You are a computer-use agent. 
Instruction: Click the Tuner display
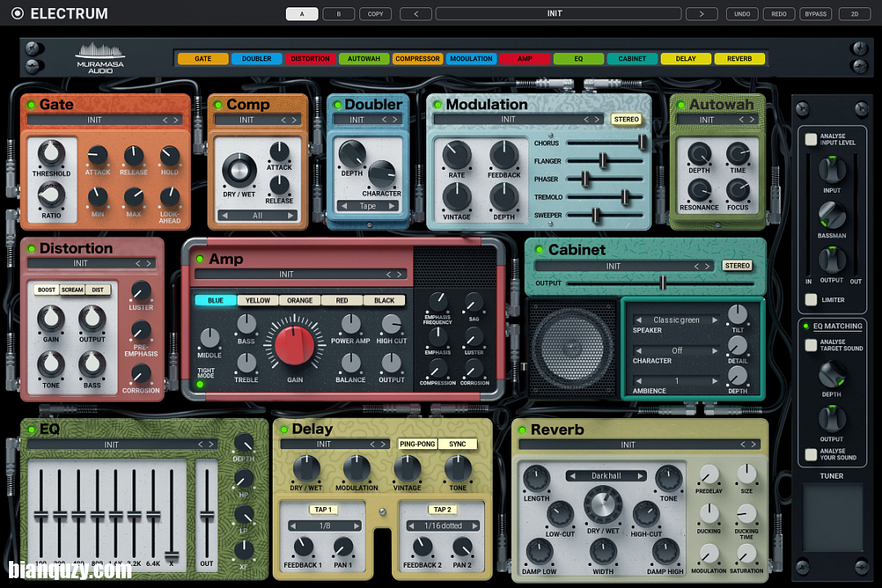832,516
